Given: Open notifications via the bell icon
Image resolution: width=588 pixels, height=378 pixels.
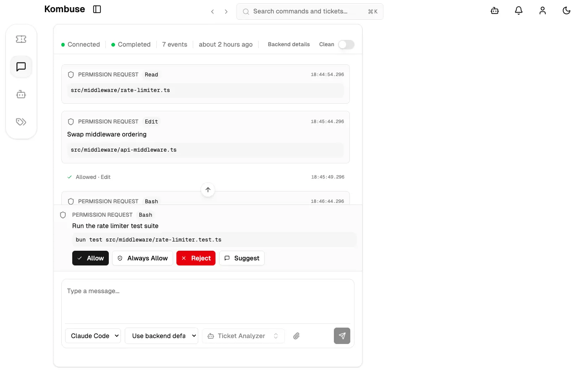Looking at the screenshot, I should click(x=518, y=10).
